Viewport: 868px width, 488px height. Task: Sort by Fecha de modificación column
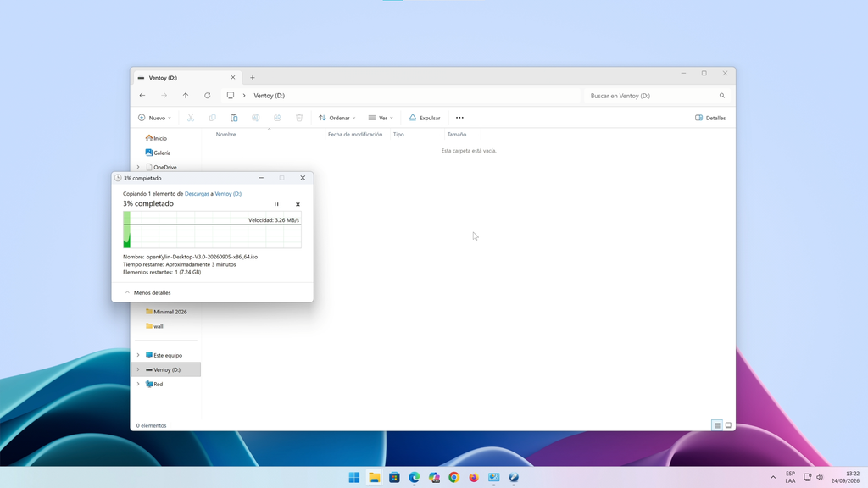[355, 135]
